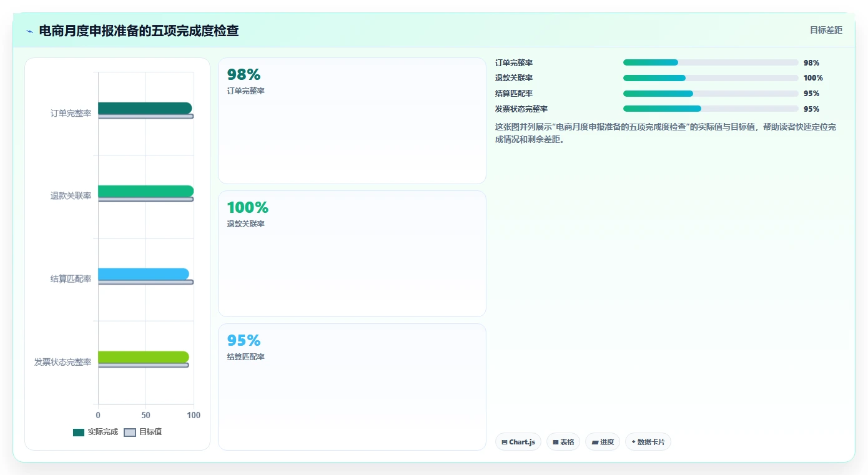
Task: Click the 发票状态完整率 chart axis label
Action: pyautogui.click(x=63, y=362)
